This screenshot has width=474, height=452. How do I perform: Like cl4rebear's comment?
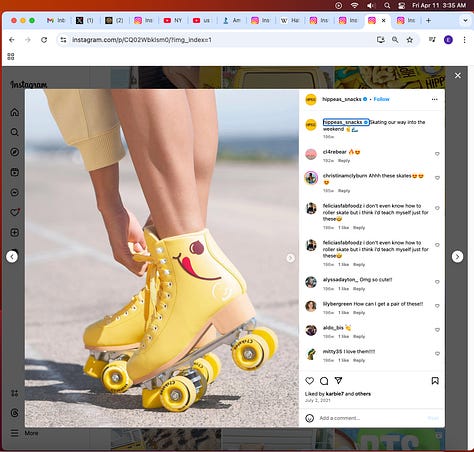437,154
